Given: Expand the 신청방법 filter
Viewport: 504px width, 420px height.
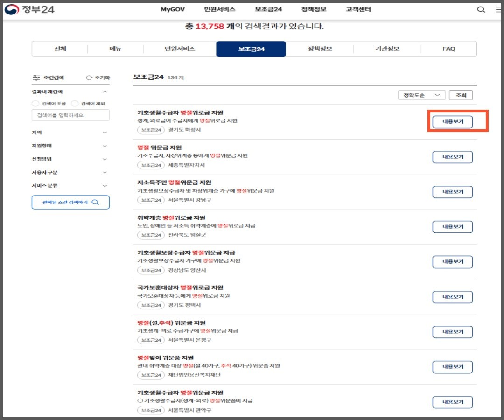Looking at the screenshot, I should click(x=105, y=159).
